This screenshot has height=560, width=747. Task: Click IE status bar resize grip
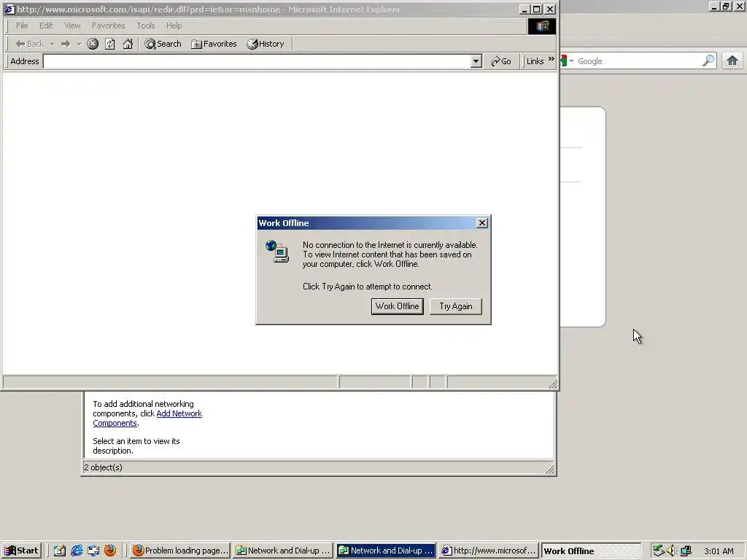552,384
